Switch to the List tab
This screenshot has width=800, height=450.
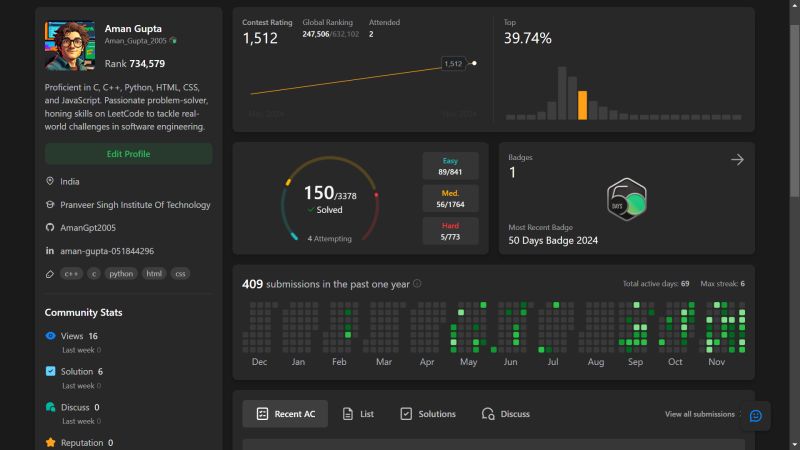[x=358, y=414]
